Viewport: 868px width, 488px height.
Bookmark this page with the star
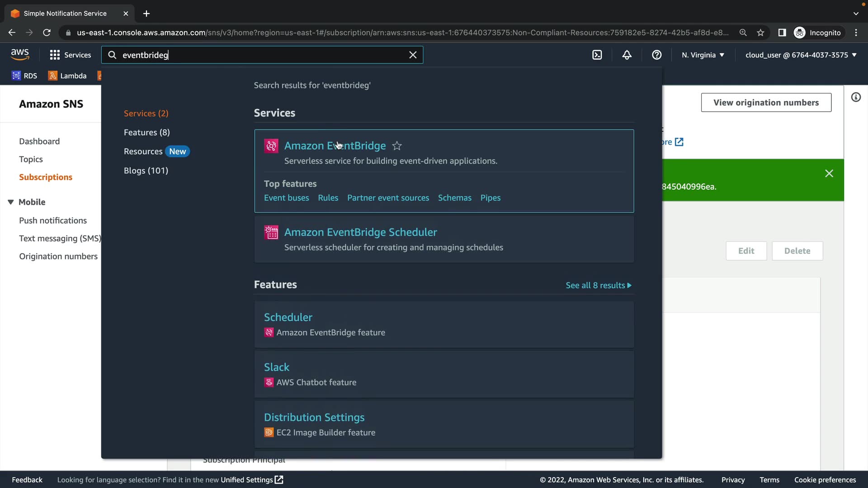pos(760,33)
